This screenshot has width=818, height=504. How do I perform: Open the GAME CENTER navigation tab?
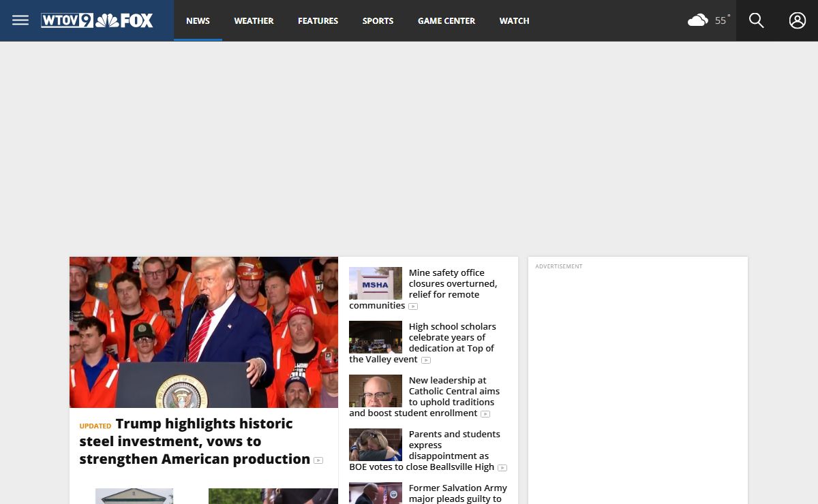click(446, 20)
